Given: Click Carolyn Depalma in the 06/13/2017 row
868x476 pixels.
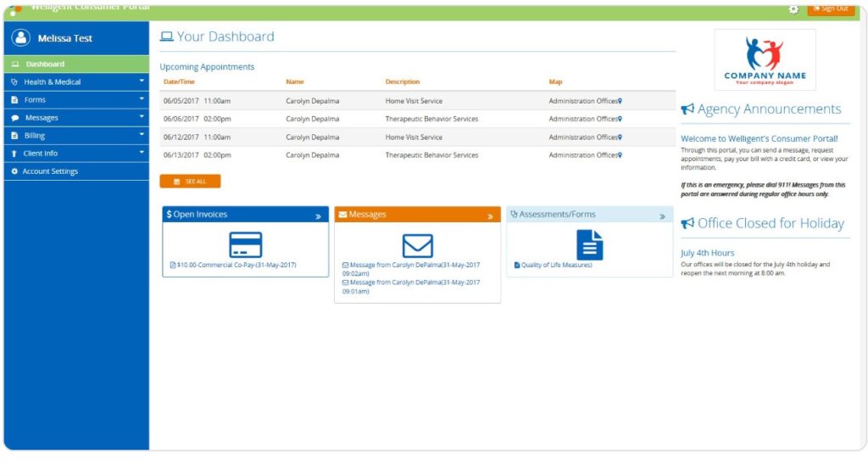Looking at the screenshot, I should (312, 155).
